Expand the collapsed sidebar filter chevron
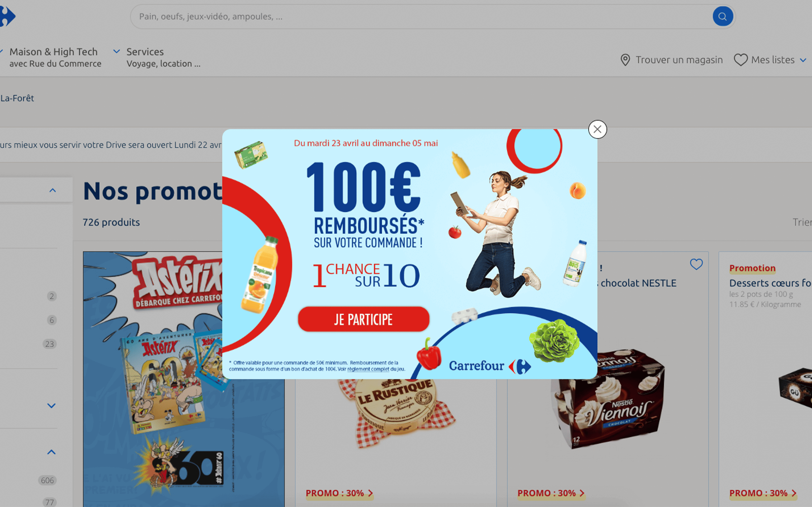Screen dimensions: 812x507 (51, 406)
